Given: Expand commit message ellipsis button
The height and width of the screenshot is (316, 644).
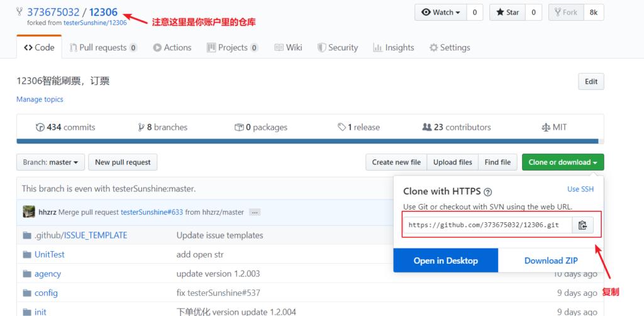Looking at the screenshot, I should [x=255, y=212].
